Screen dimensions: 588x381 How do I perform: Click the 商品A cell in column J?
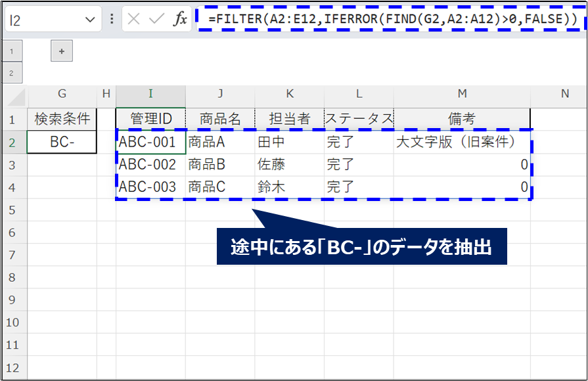point(220,141)
